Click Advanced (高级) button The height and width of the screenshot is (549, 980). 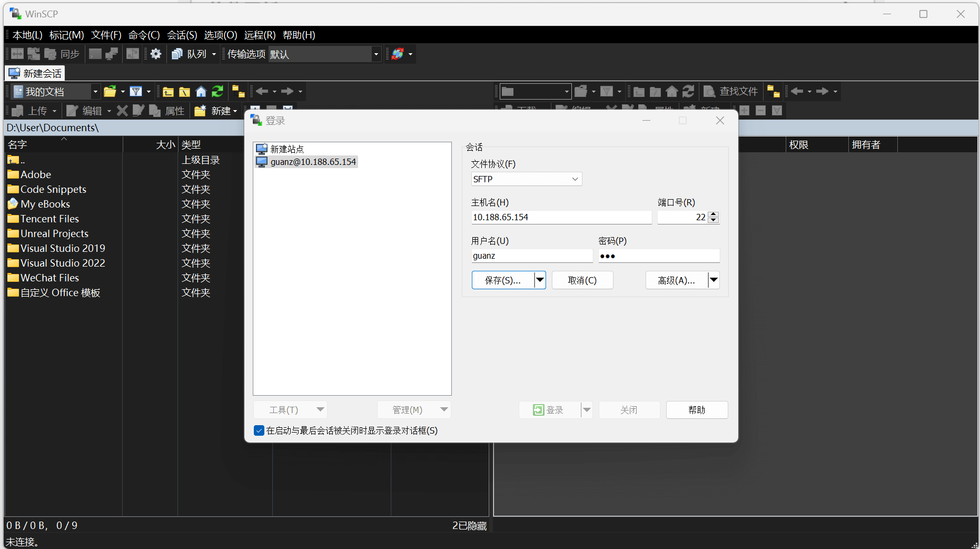(677, 280)
